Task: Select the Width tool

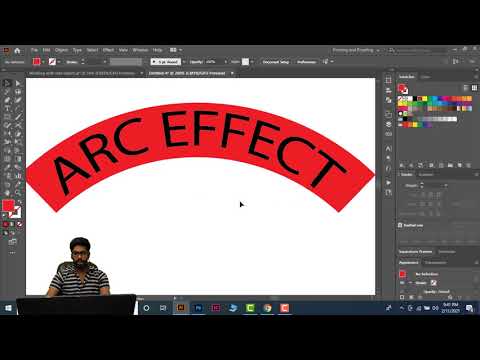Action: coord(7,142)
